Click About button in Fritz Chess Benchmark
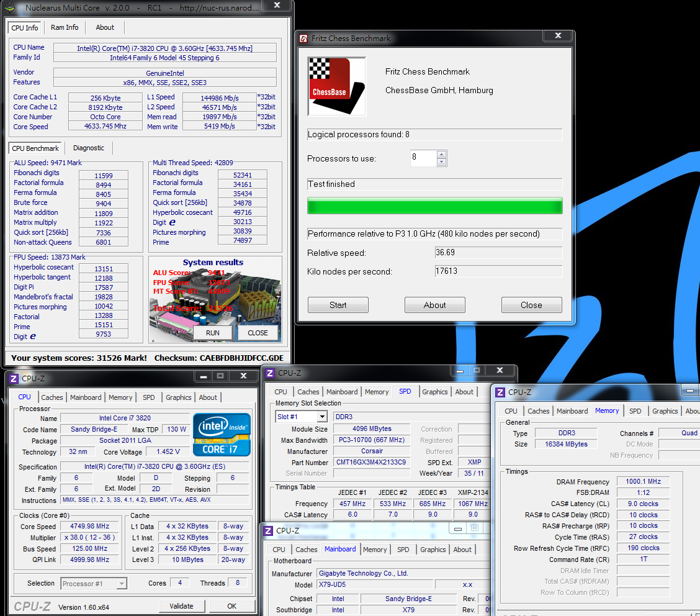 click(x=435, y=305)
